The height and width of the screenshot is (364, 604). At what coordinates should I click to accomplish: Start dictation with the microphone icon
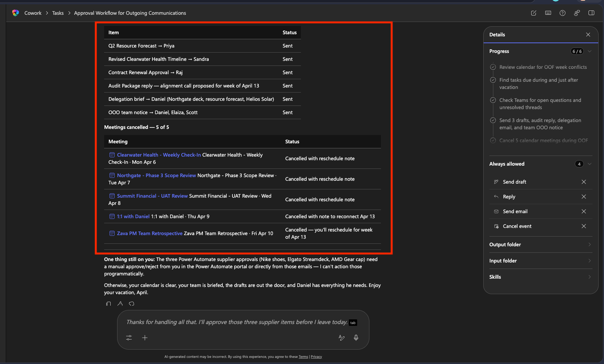click(x=356, y=338)
